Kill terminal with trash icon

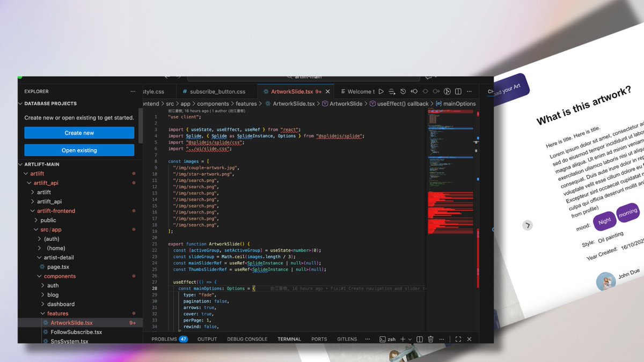click(x=431, y=339)
